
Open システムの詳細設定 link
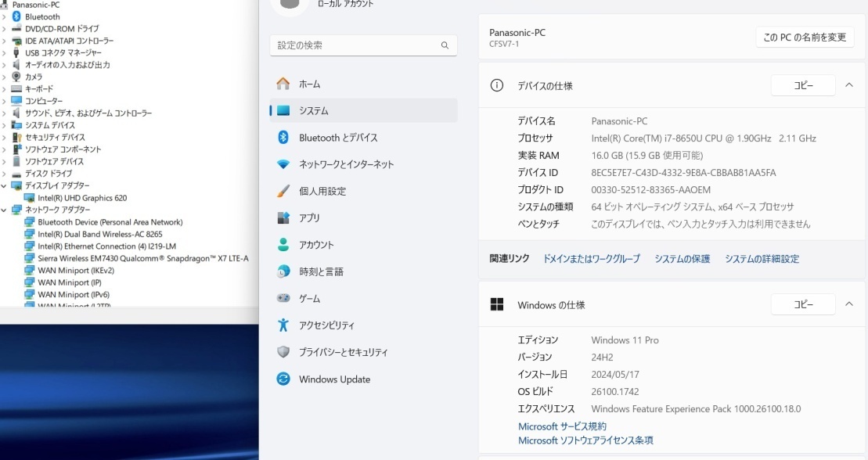pyautogui.click(x=762, y=258)
